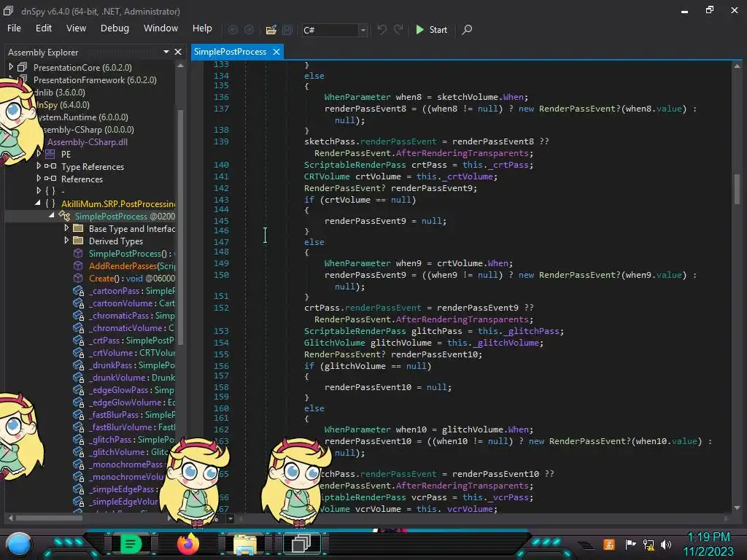
Task: Select Assembly-CSharp.dll module
Action: click(88, 142)
